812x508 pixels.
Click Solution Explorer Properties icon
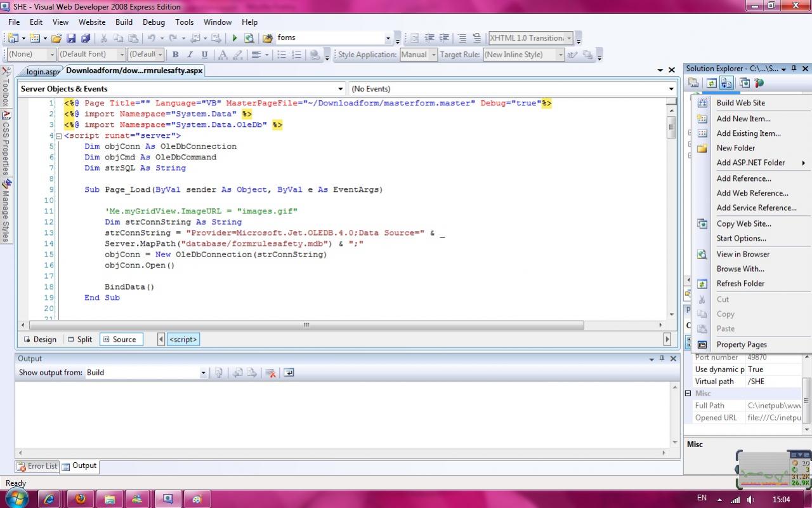[x=693, y=83]
